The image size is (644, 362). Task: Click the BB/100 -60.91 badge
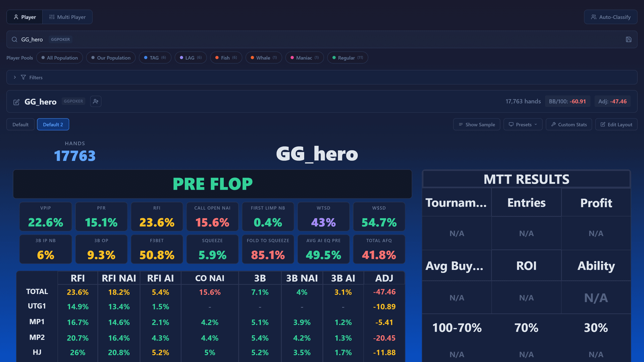(x=568, y=101)
